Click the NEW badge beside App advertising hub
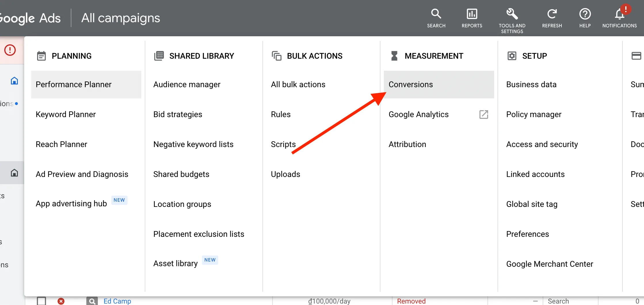This screenshot has height=305, width=644. [119, 200]
